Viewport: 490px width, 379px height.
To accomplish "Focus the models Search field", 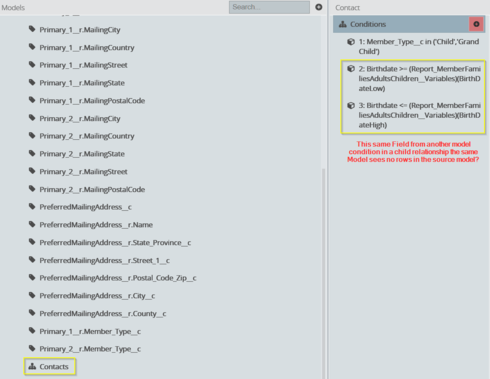I will (269, 7).
